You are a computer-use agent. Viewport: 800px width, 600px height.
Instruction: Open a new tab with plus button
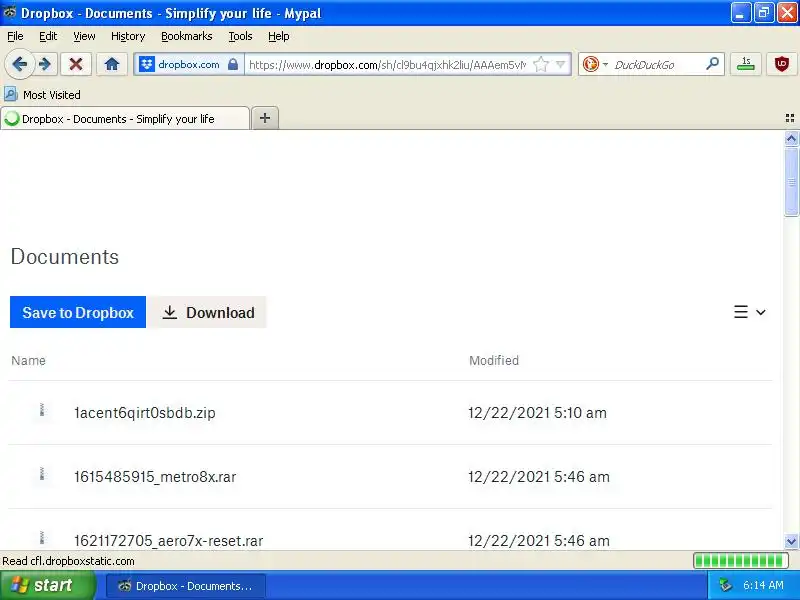point(265,118)
